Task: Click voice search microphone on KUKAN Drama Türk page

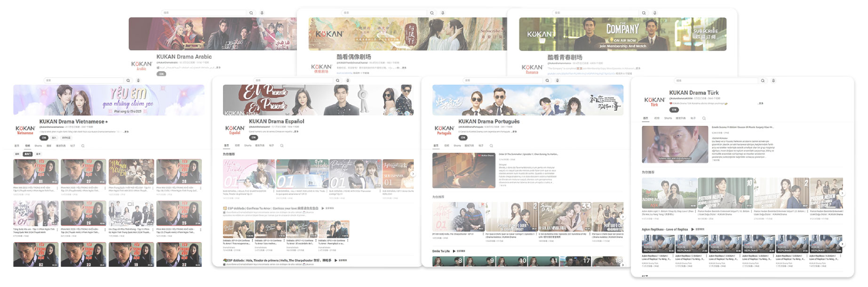Action: click(x=773, y=81)
